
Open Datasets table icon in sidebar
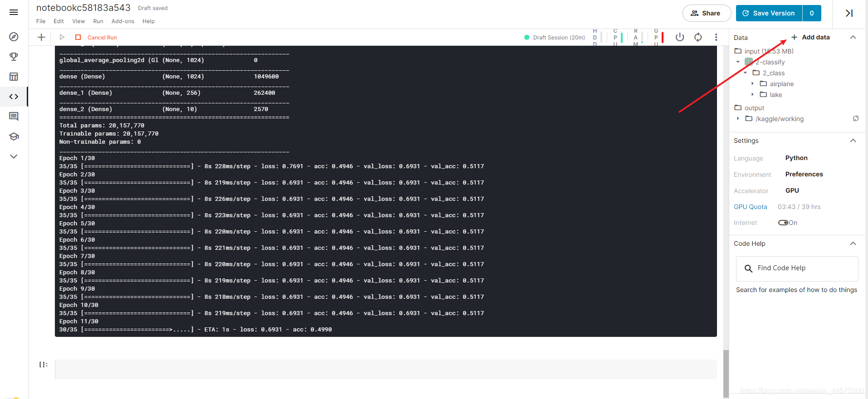click(x=14, y=77)
